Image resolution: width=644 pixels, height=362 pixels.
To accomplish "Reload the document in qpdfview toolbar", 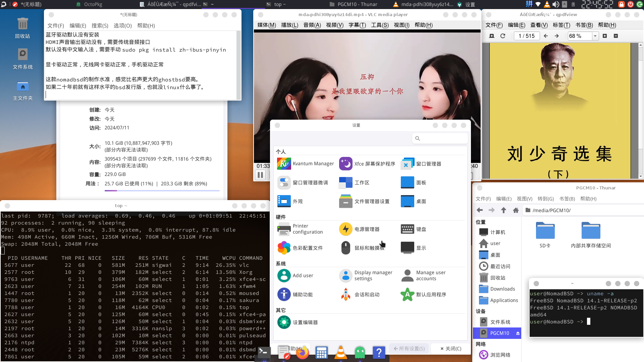I will click(503, 36).
